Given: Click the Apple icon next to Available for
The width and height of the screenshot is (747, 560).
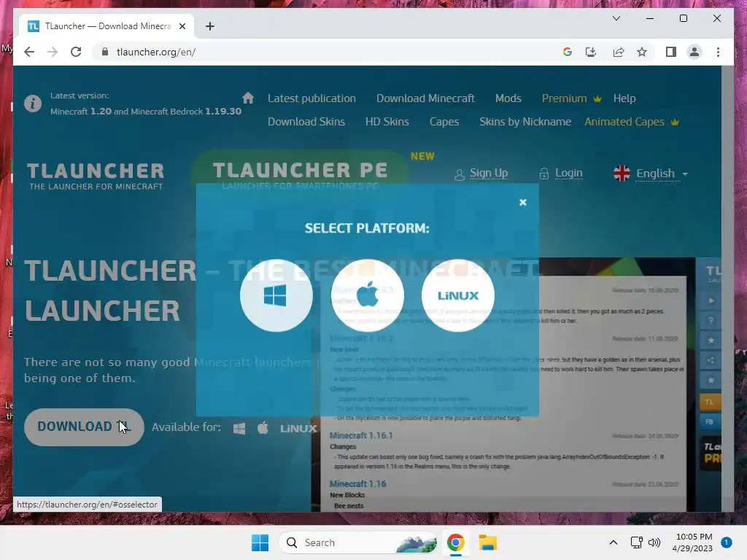Looking at the screenshot, I should 263,428.
